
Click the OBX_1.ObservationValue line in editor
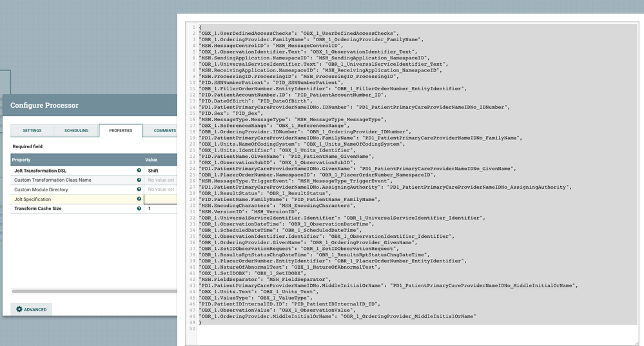coord(277,311)
